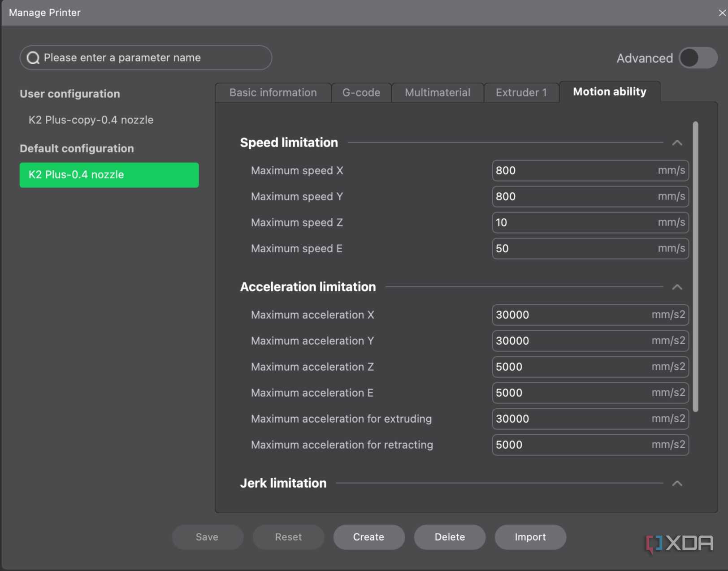Click the Save button
728x571 pixels.
coord(208,537)
